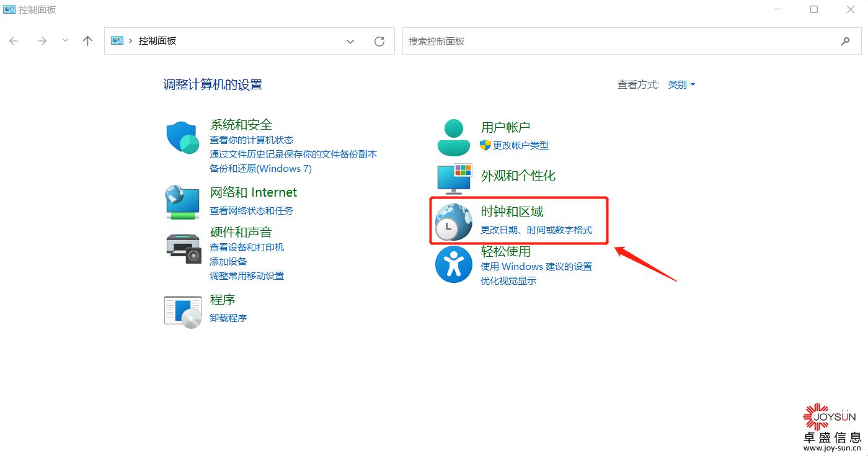Click the Control Panel title bar icon

9,9
